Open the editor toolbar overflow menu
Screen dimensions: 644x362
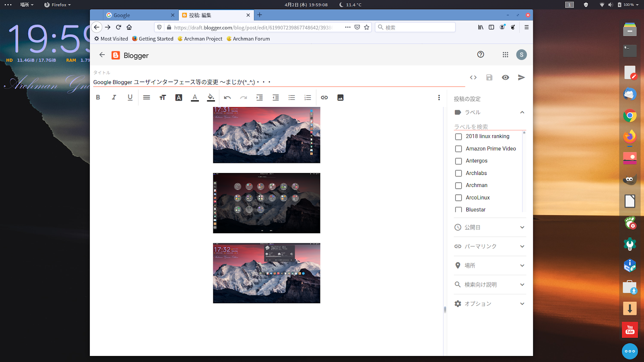[439, 97]
